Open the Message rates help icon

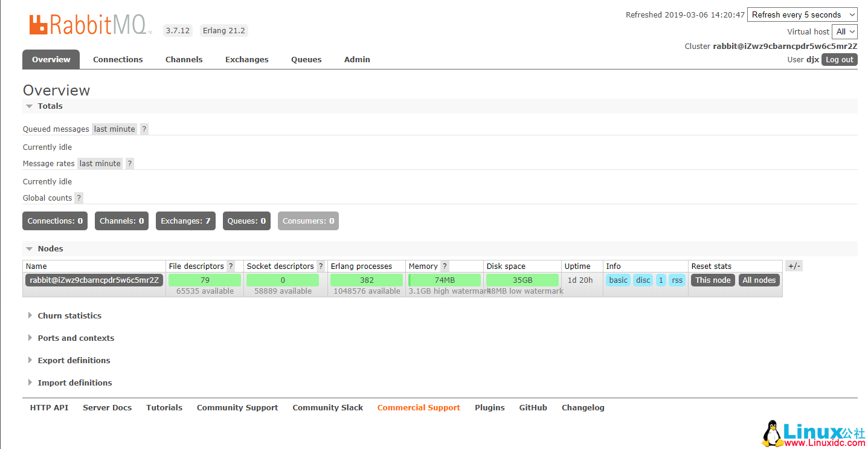129,163
